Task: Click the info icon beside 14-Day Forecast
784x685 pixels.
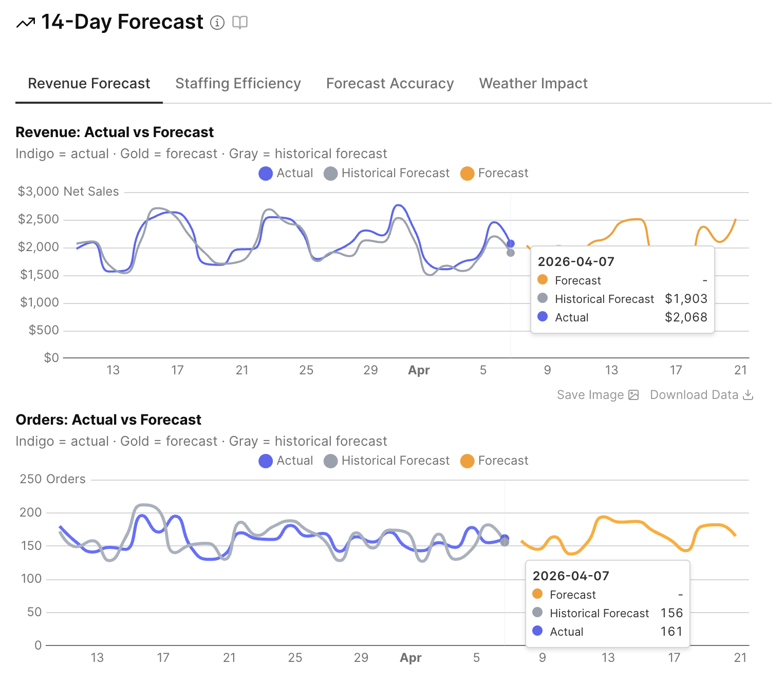Action: coord(217,23)
